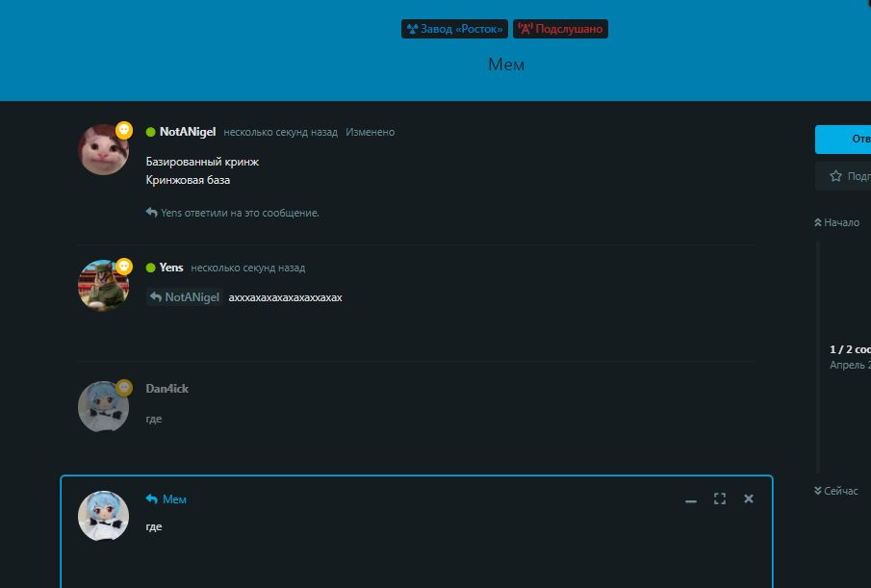
Task: Click the NotANigel reply reference chip
Action: pos(185,297)
